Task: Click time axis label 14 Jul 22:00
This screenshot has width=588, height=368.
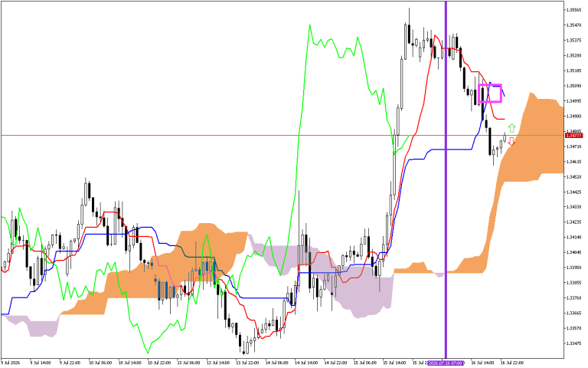Action: [335, 363]
